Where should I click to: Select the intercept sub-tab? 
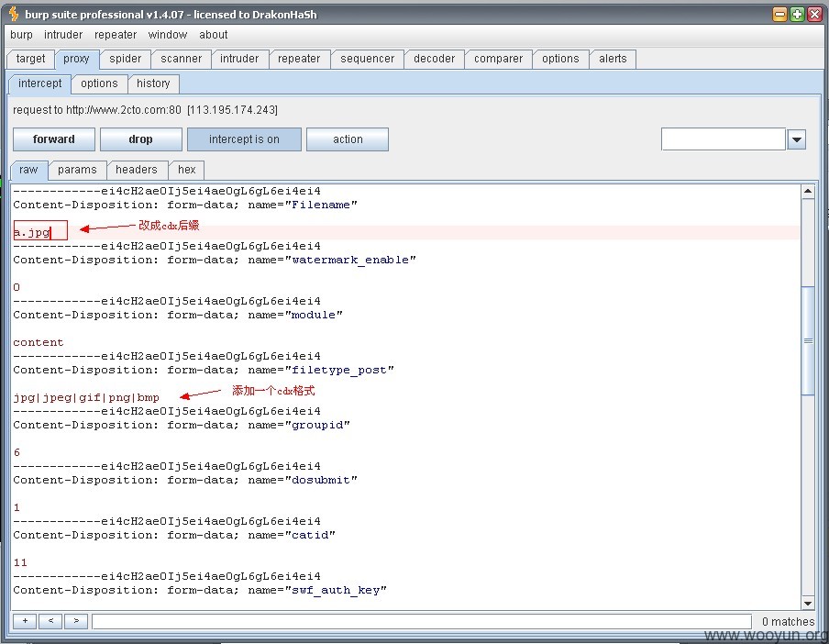(x=39, y=83)
